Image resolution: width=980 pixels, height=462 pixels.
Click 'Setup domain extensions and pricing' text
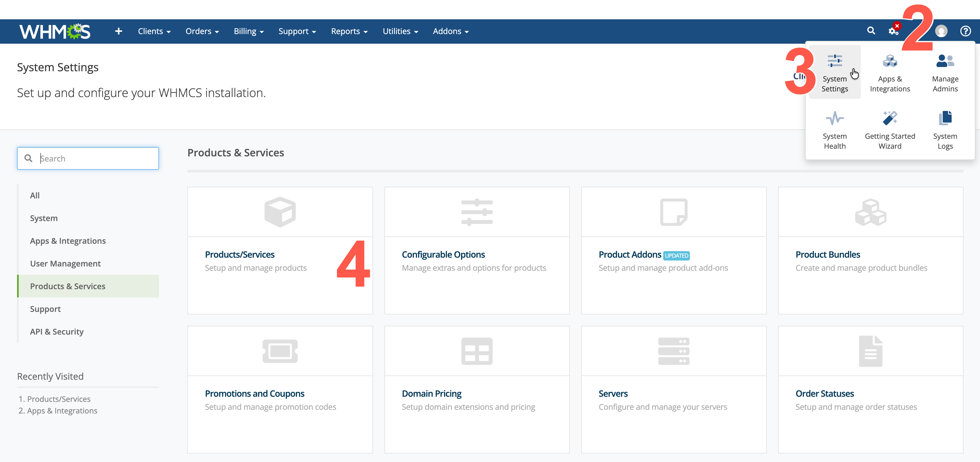[x=468, y=407]
